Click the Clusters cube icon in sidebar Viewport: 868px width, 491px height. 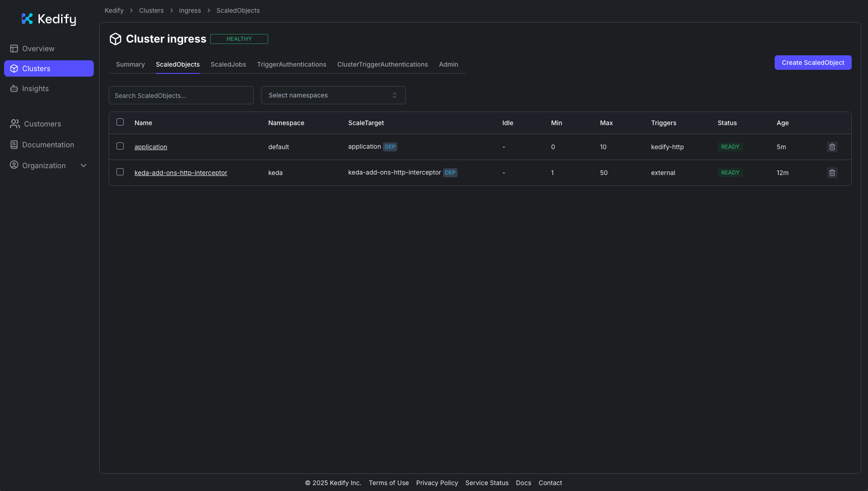click(14, 68)
